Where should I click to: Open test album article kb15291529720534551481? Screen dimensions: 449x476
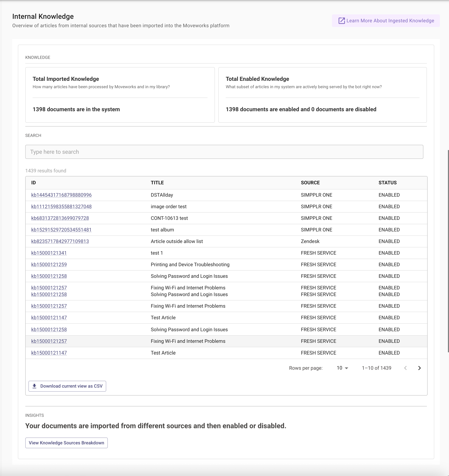pyautogui.click(x=61, y=230)
